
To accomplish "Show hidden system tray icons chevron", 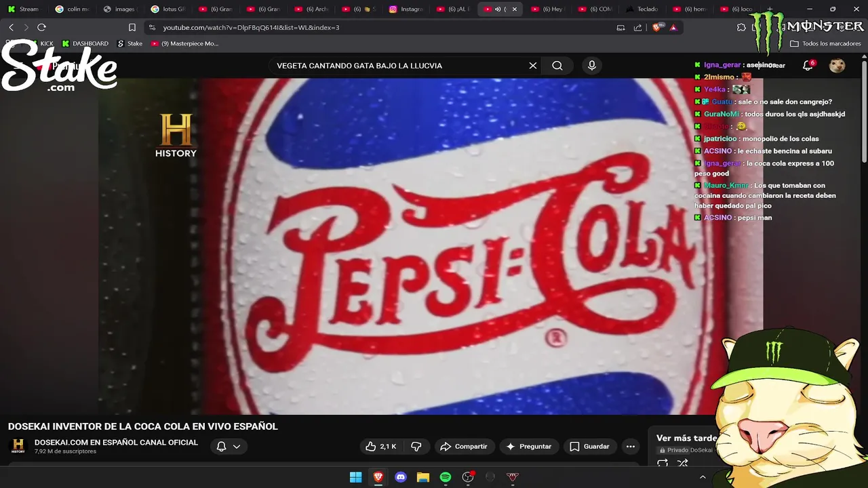I will pyautogui.click(x=703, y=477).
